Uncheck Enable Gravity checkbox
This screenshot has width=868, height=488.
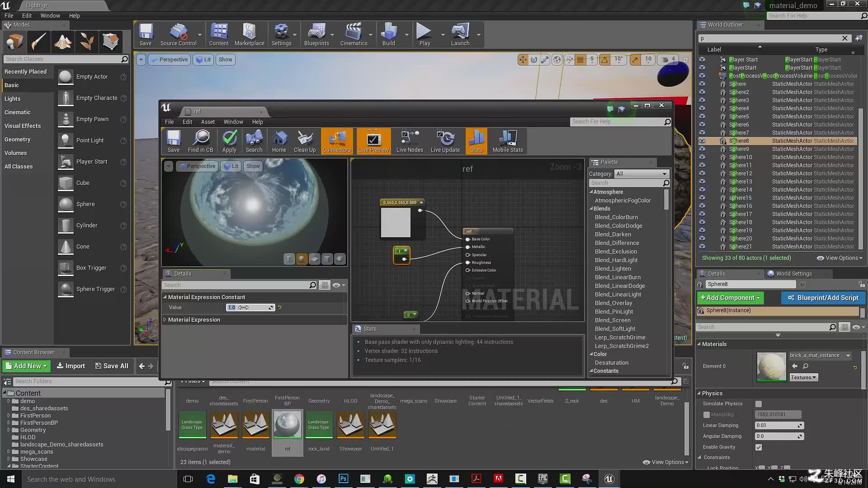point(759,447)
